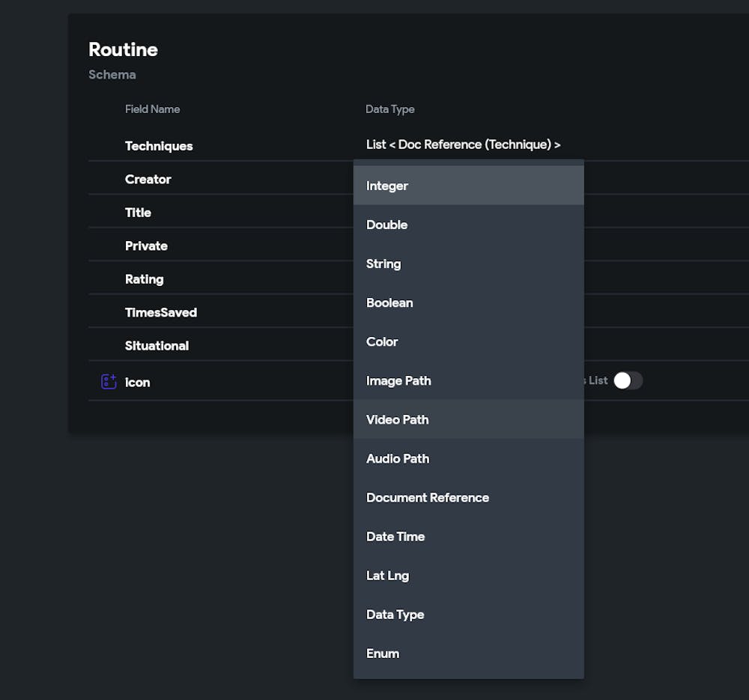The height and width of the screenshot is (700, 749).
Task: Choose Video Path from the list
Action: click(398, 419)
